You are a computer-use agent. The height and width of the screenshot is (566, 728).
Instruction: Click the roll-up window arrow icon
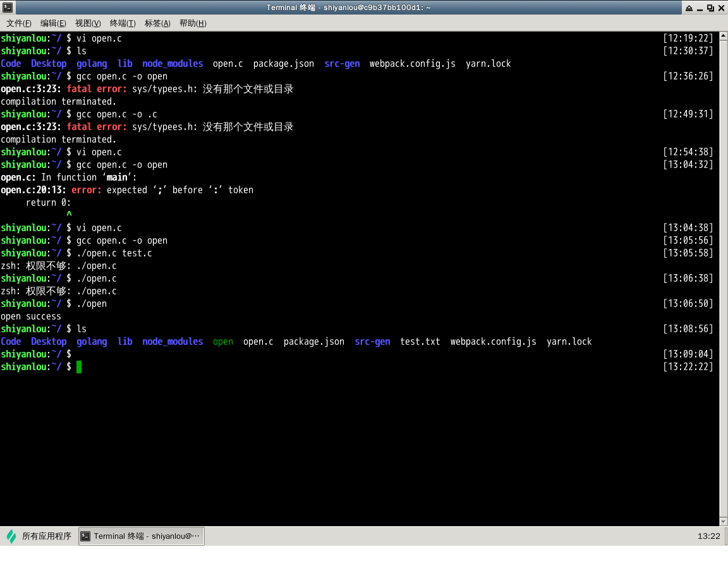click(689, 8)
